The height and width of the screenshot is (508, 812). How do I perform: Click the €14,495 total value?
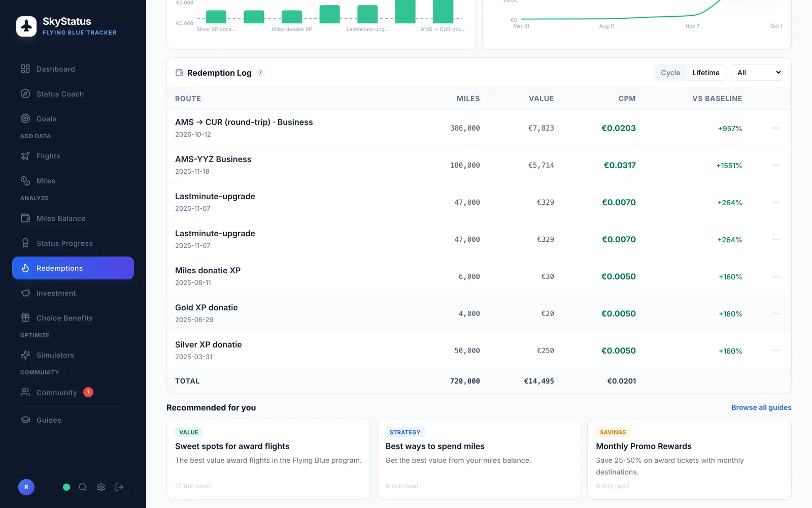pos(539,381)
